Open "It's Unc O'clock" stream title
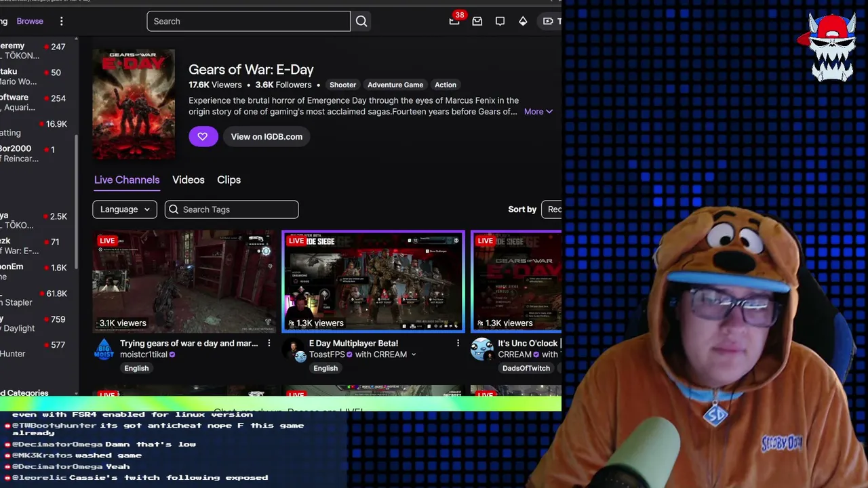 click(528, 344)
